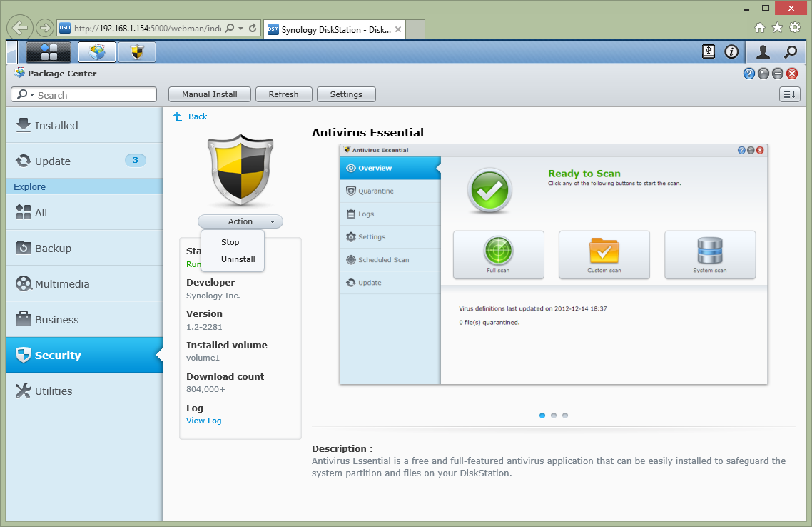Viewport: 812px width, 527px height.
Task: Open Package Center help icon
Action: (x=748, y=74)
